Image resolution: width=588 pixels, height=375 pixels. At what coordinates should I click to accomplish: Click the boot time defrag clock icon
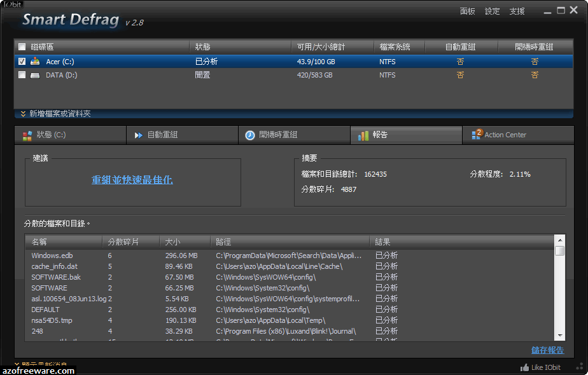249,135
